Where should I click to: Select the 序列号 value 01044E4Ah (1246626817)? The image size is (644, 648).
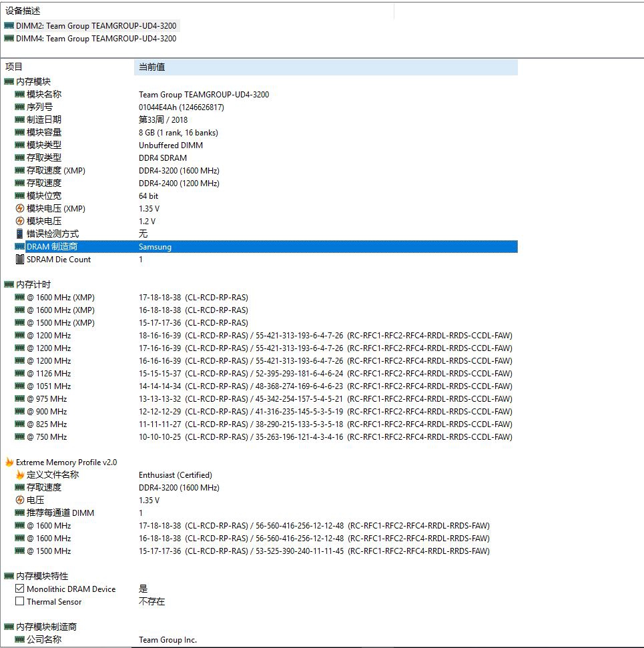pyautogui.click(x=181, y=107)
